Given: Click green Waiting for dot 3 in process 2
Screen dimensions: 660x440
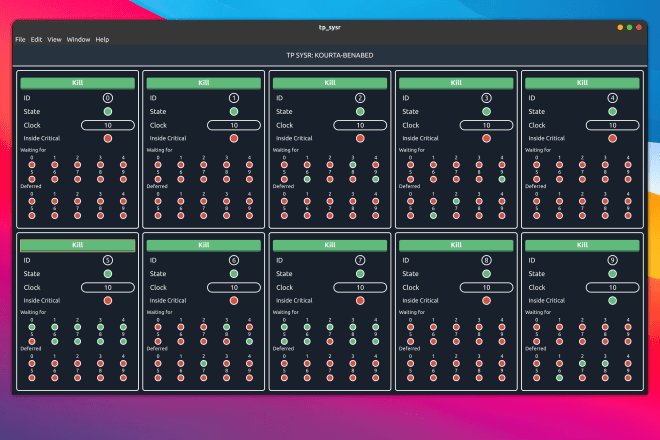Looking at the screenshot, I should [353, 165].
